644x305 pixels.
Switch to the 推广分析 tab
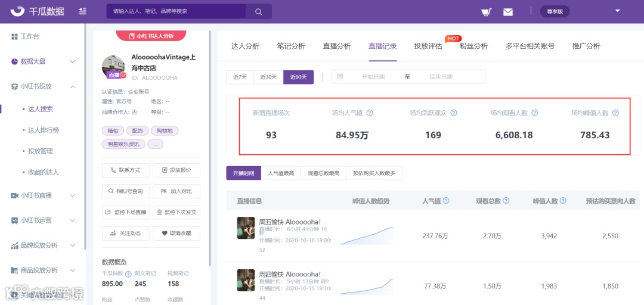click(x=586, y=46)
